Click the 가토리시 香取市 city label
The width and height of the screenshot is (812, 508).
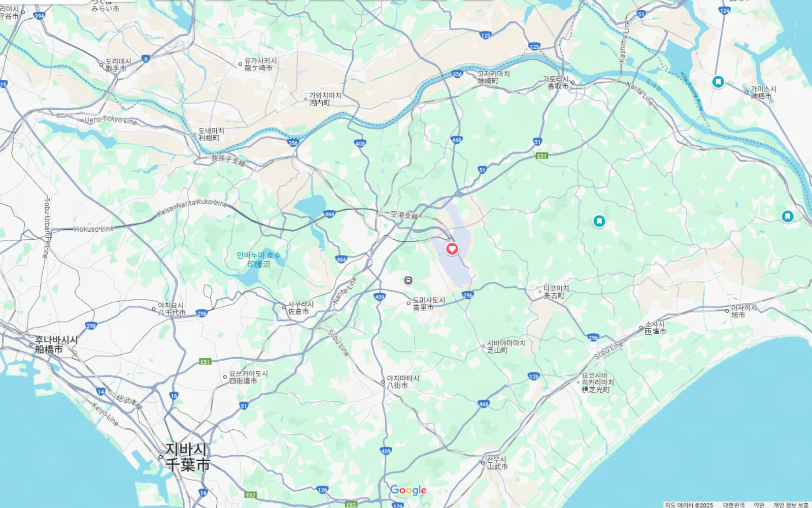556,83
